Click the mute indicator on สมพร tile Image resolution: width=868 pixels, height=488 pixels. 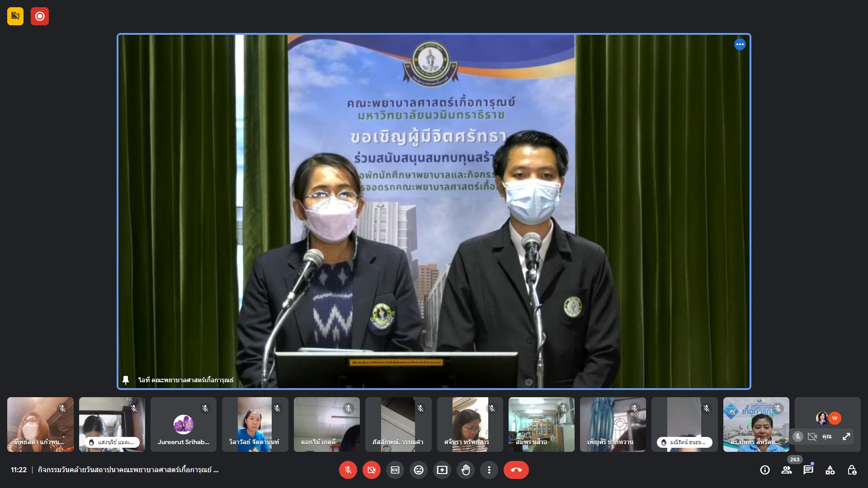click(563, 408)
